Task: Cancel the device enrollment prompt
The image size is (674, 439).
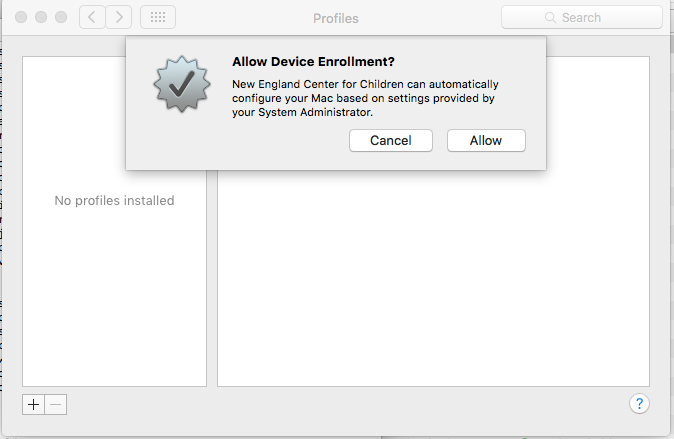Action: coord(391,141)
